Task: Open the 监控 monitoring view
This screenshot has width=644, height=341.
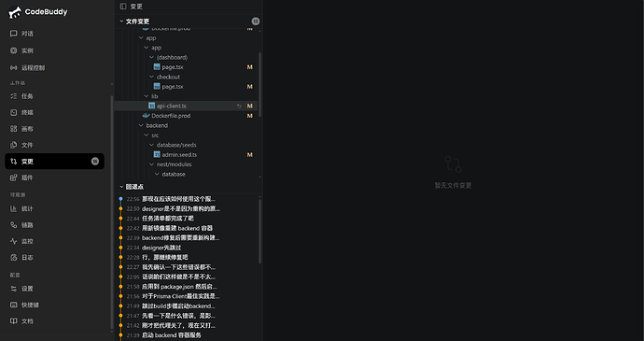Action: click(x=54, y=241)
